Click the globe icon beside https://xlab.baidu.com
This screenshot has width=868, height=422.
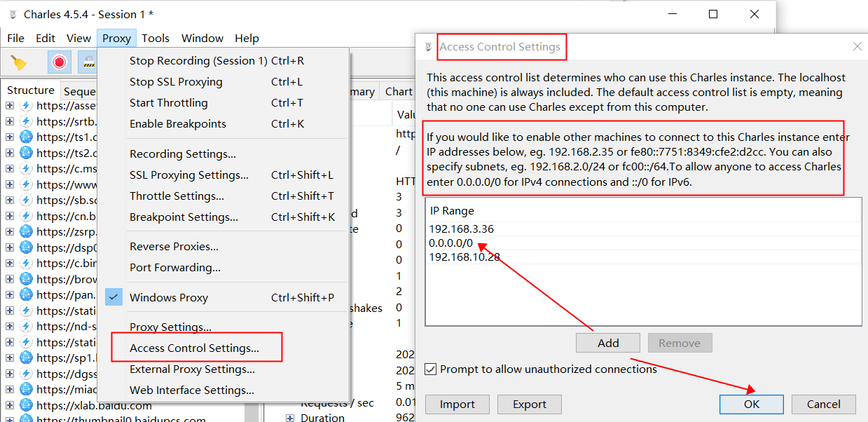[27, 405]
